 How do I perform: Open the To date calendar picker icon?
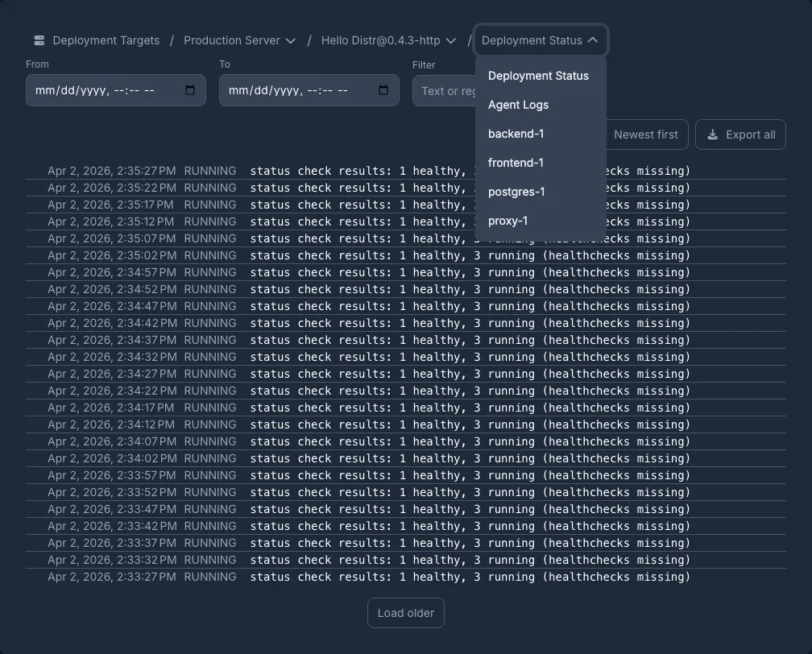click(x=383, y=90)
